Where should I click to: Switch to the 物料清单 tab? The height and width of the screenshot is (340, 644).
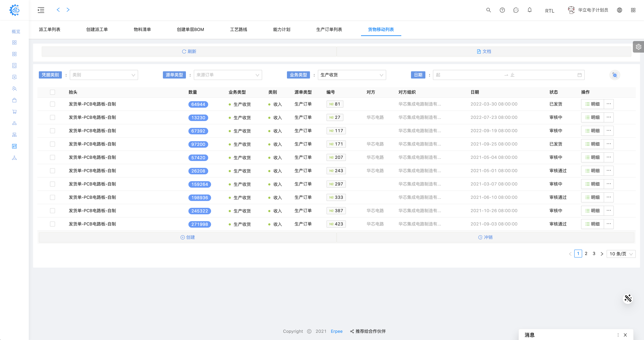(142, 30)
